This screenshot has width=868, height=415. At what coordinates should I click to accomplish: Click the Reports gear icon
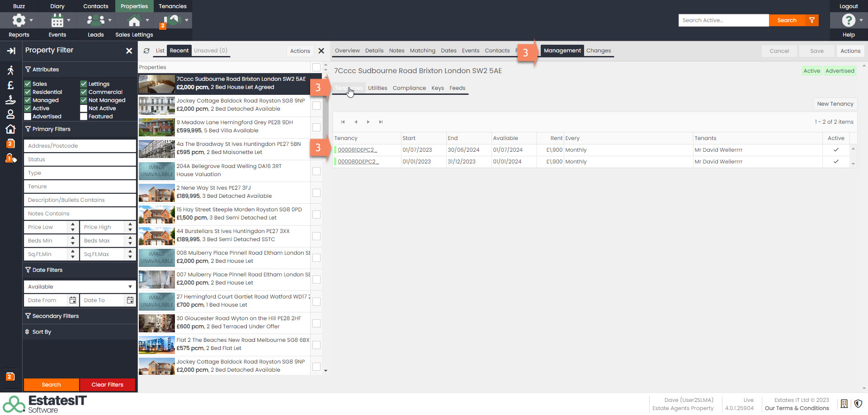[19, 20]
